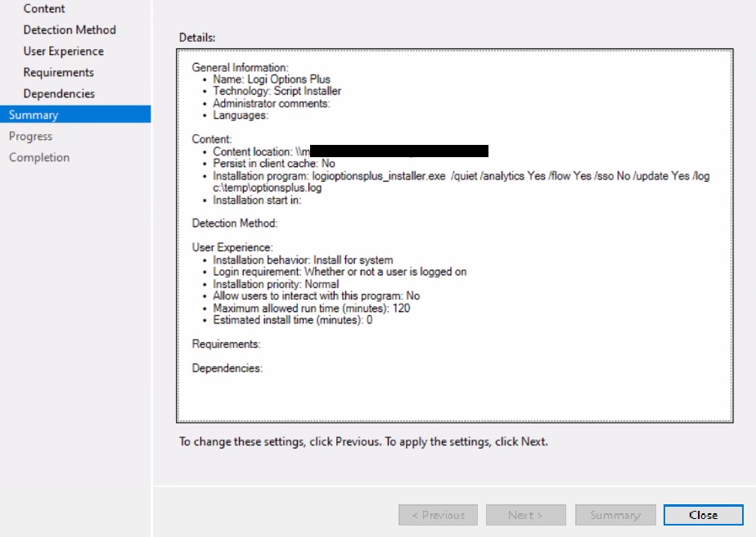
Task: Click inside the Details text box
Action: (x=455, y=236)
